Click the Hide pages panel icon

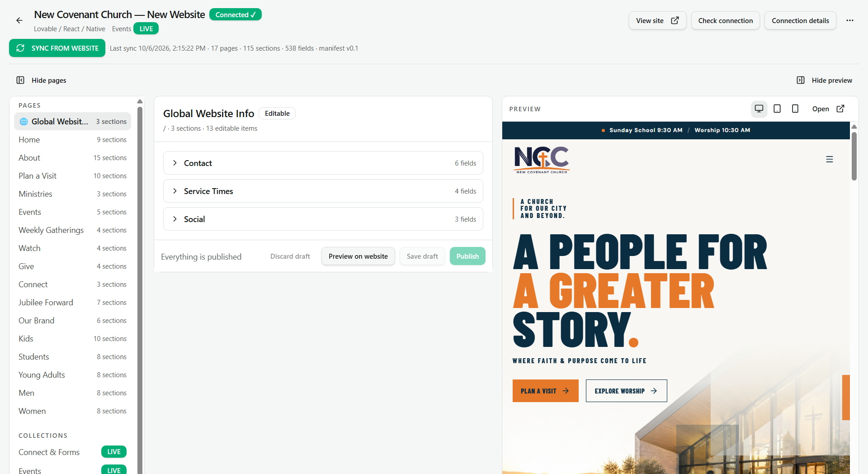(20, 80)
